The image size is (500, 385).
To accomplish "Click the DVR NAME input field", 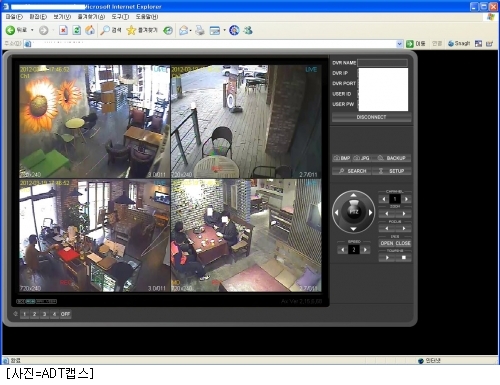I will tap(383, 63).
